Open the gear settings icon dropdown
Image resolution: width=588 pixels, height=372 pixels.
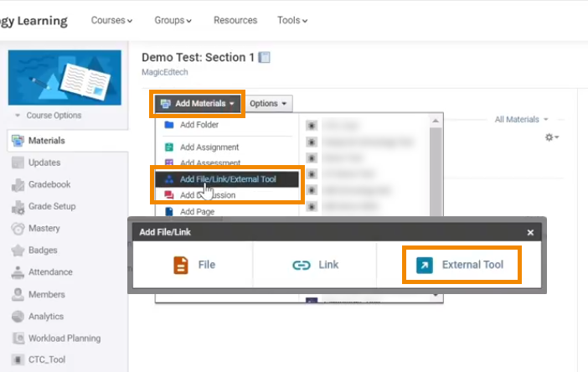[x=551, y=137]
